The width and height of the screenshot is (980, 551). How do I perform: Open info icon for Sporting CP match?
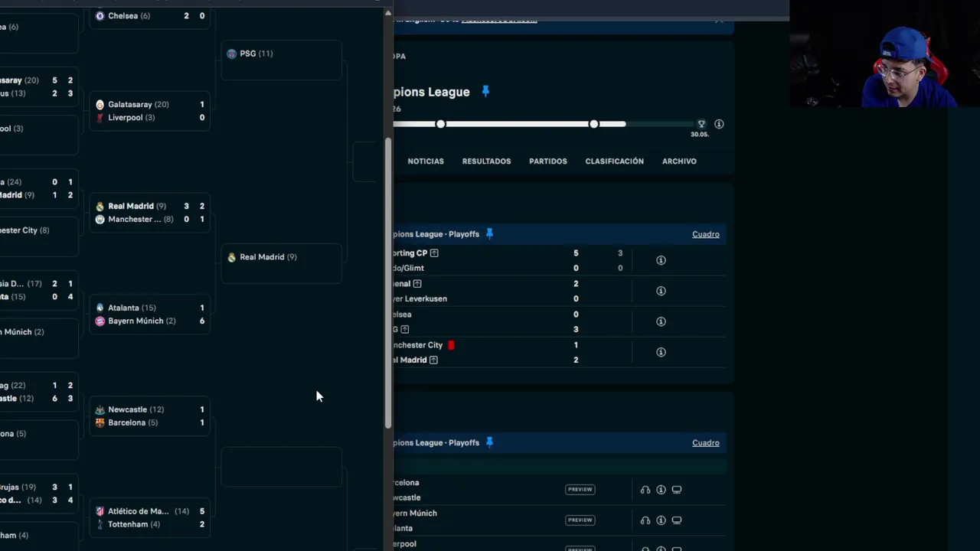(x=661, y=260)
